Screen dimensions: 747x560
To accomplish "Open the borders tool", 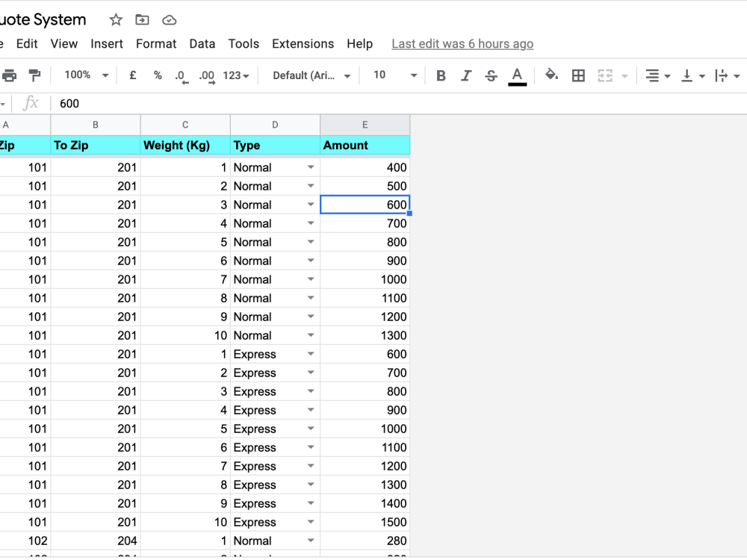I will 578,75.
